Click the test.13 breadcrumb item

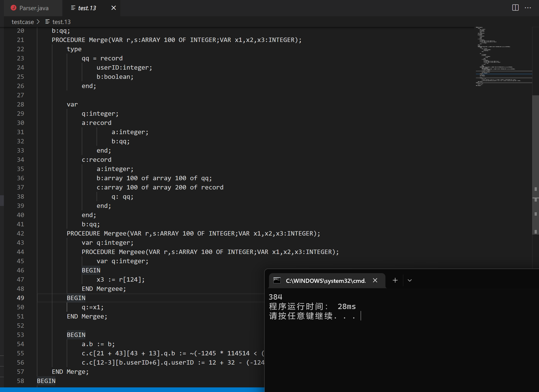[61, 22]
